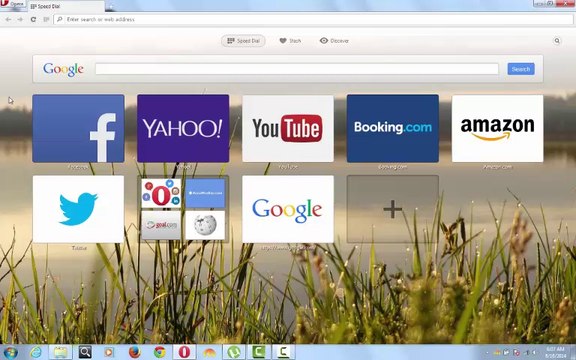Viewport: 576px width, 360px height.
Task: Click the magnifier search icon at right
Action: pos(557,41)
